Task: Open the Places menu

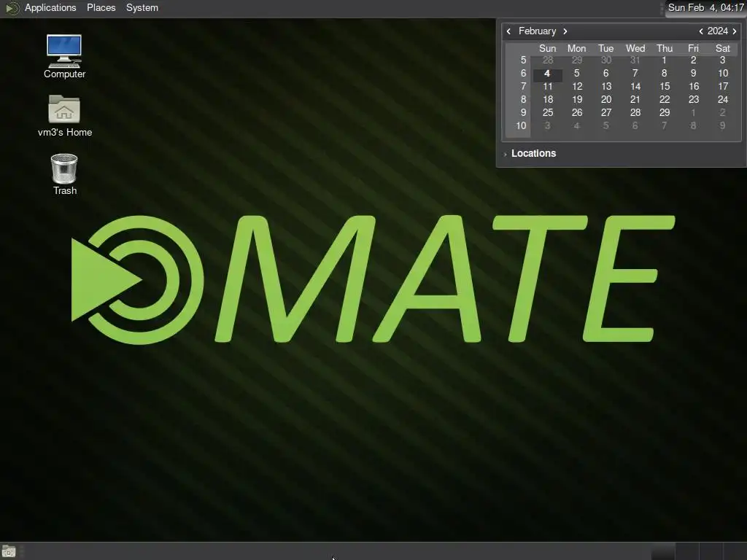Action: tap(101, 7)
